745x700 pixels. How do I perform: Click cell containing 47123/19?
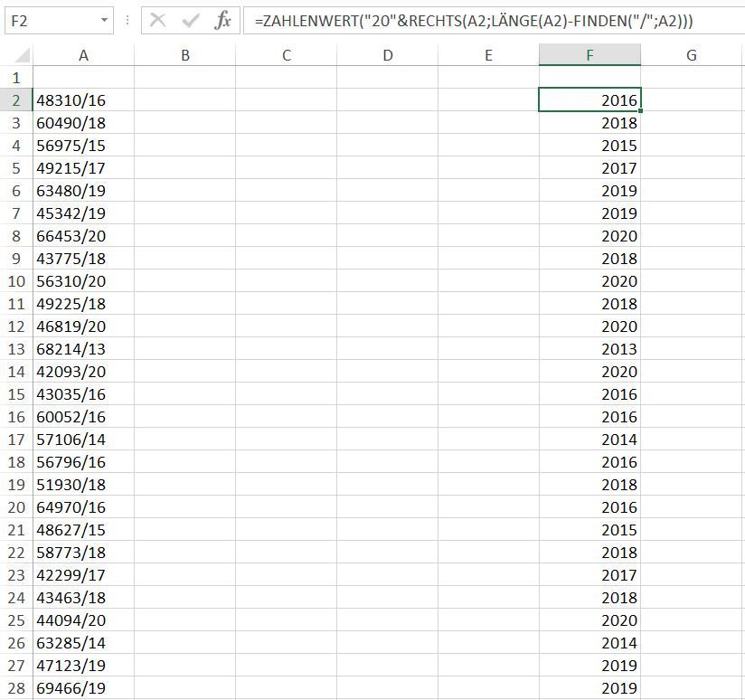(x=83, y=665)
